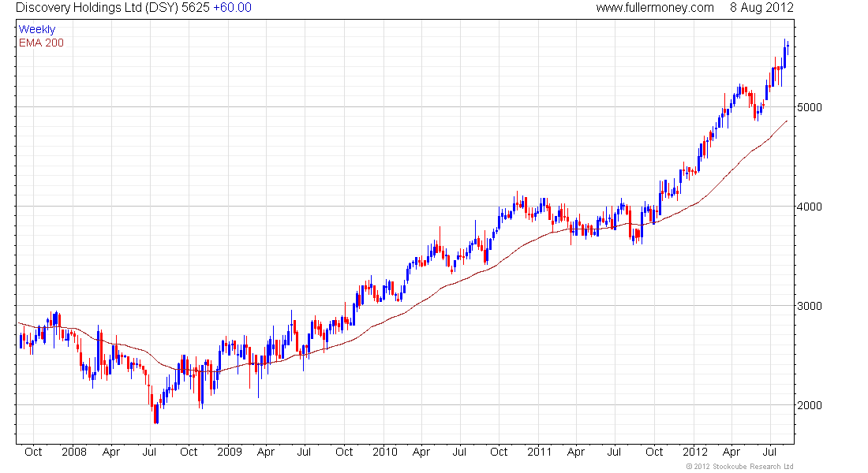The height and width of the screenshot is (473, 868).
Task: Click the EMA 200 legend label
Action: click(x=41, y=43)
